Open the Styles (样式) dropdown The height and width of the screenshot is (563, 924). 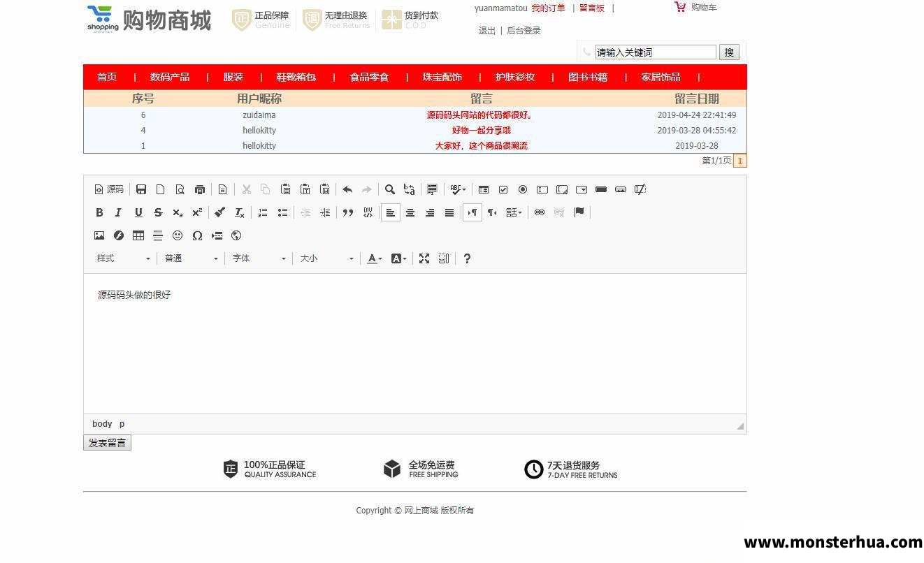[123, 258]
